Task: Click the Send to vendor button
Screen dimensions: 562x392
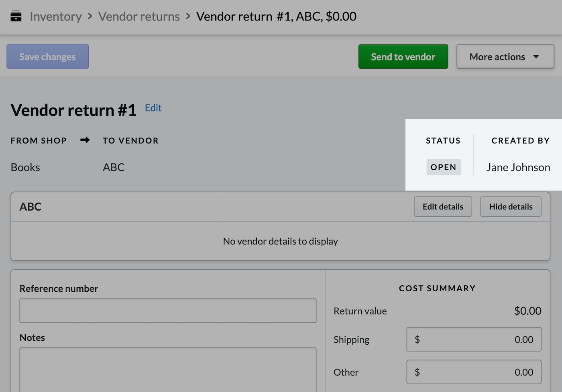Action: coord(403,57)
